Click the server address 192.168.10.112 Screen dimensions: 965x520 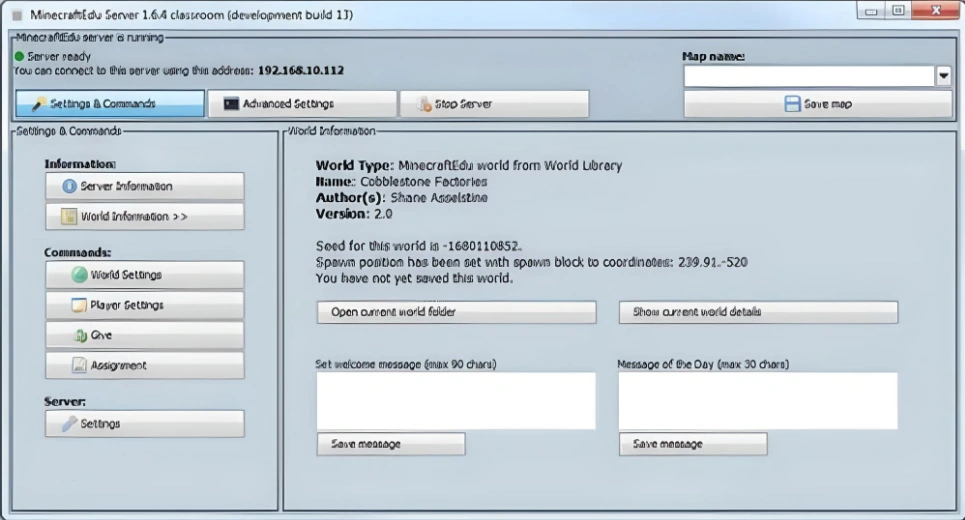[x=301, y=70]
